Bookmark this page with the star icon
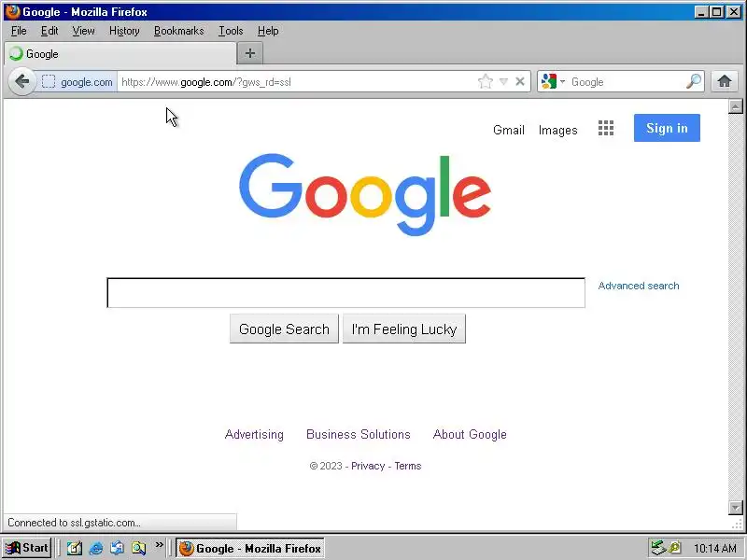747x560 pixels. tap(485, 81)
